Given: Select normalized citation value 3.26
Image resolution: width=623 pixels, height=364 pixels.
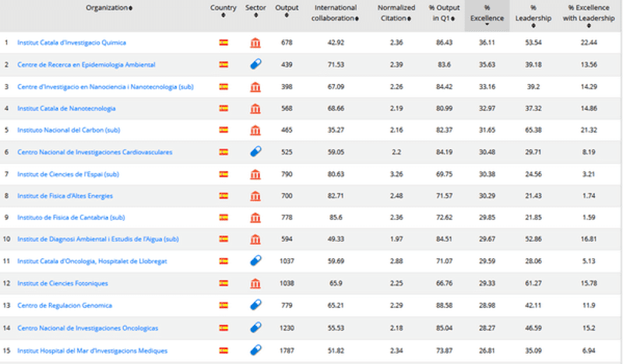Looking at the screenshot, I should pyautogui.click(x=396, y=174).
